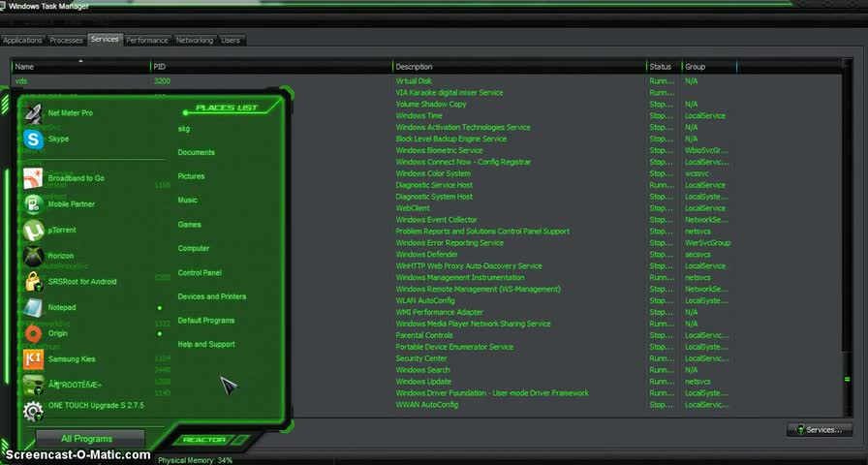Launch Samsung Kies icon
Viewport: 868px width, 465px height.
click(33, 359)
